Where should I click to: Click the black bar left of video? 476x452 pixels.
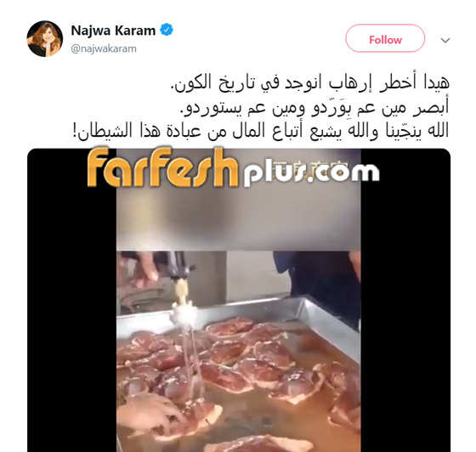click(72, 300)
